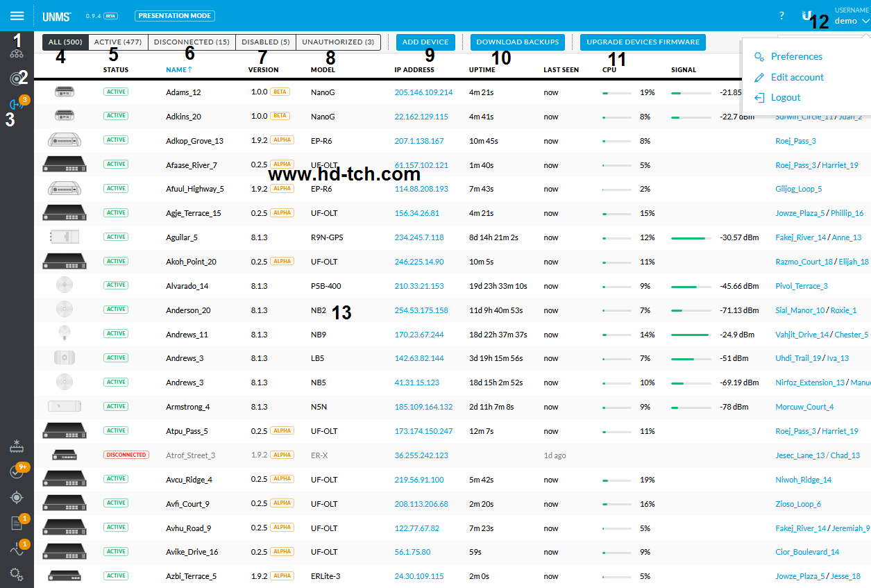The width and height of the screenshot is (871, 588).
Task: Show Unauthorized (3) devices tab
Action: pyautogui.click(x=338, y=42)
